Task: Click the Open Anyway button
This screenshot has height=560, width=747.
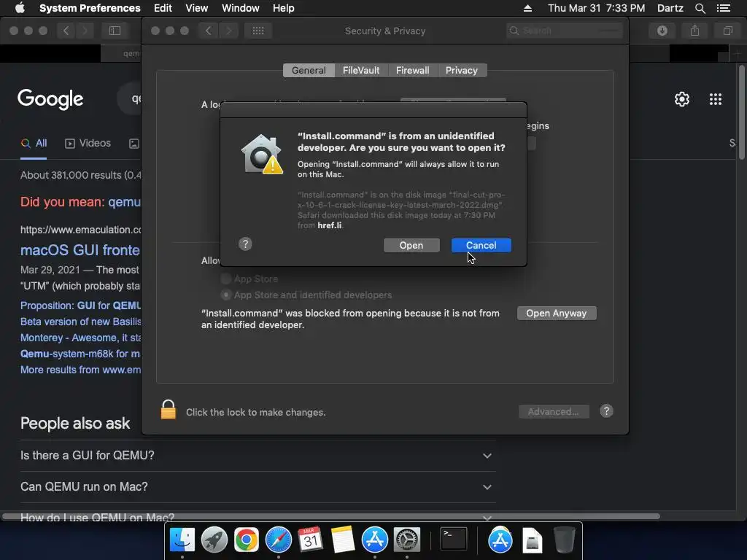Action: (x=557, y=314)
